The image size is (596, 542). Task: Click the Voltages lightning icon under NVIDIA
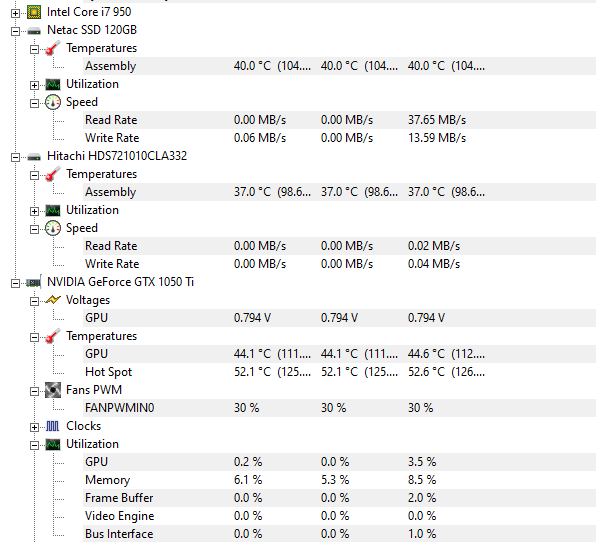point(53,300)
